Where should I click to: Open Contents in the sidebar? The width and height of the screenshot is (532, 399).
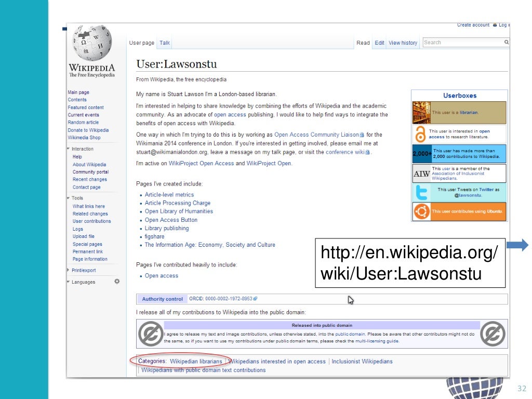click(77, 100)
